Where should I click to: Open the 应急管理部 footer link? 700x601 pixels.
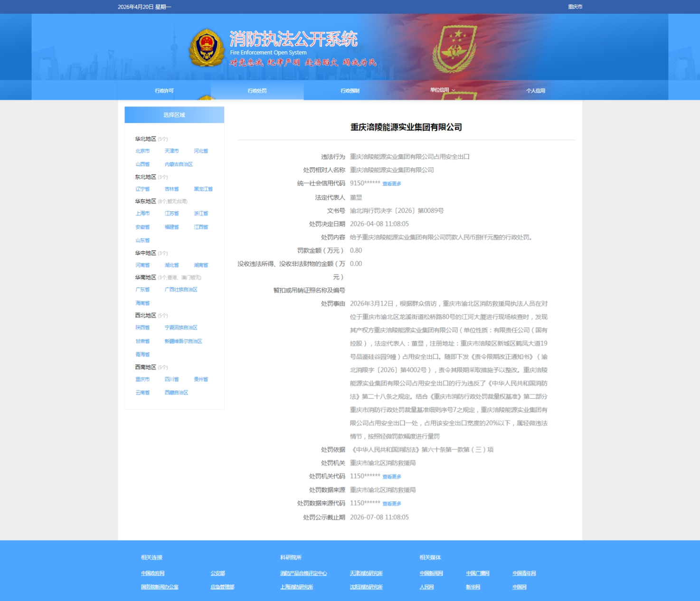(x=222, y=587)
